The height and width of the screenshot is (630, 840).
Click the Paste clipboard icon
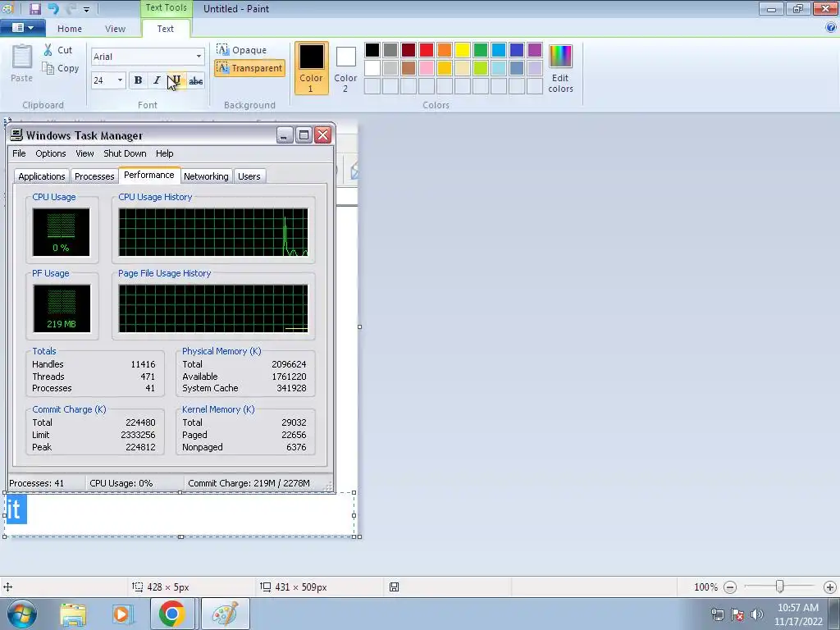(22, 57)
